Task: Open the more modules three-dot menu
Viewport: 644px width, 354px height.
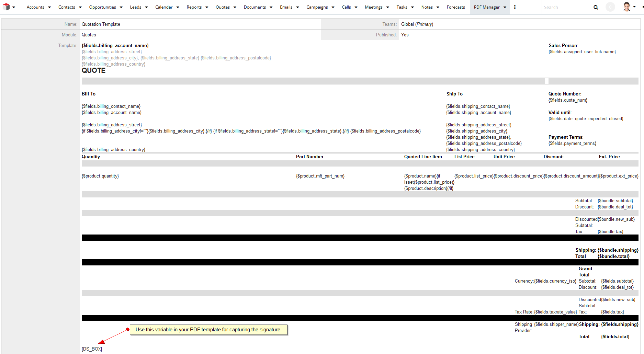Action: coord(515,7)
